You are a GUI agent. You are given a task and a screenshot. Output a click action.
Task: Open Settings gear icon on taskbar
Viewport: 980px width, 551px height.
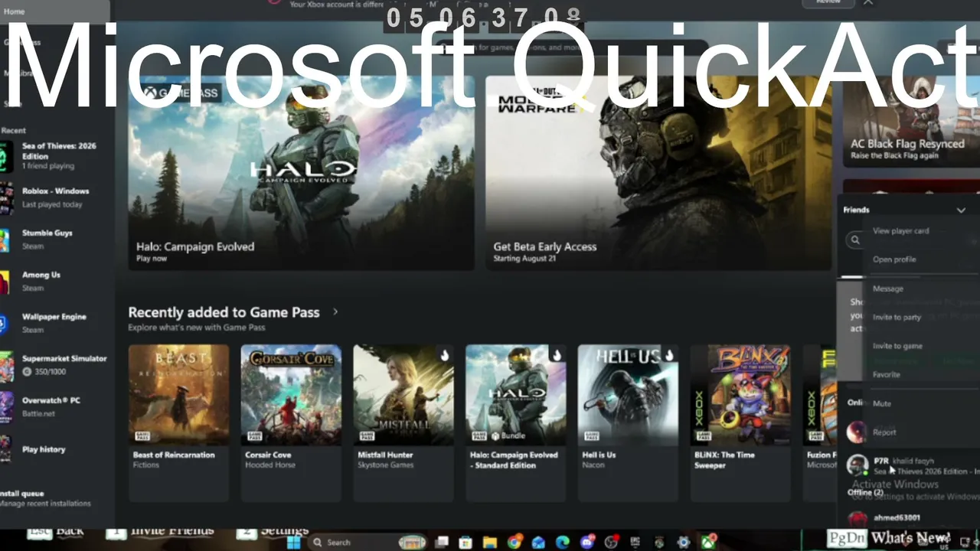pos(683,543)
